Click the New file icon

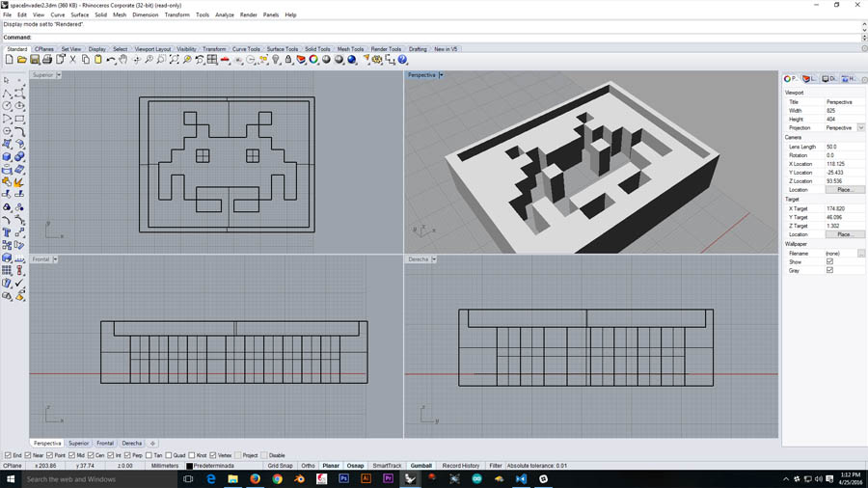(10, 60)
